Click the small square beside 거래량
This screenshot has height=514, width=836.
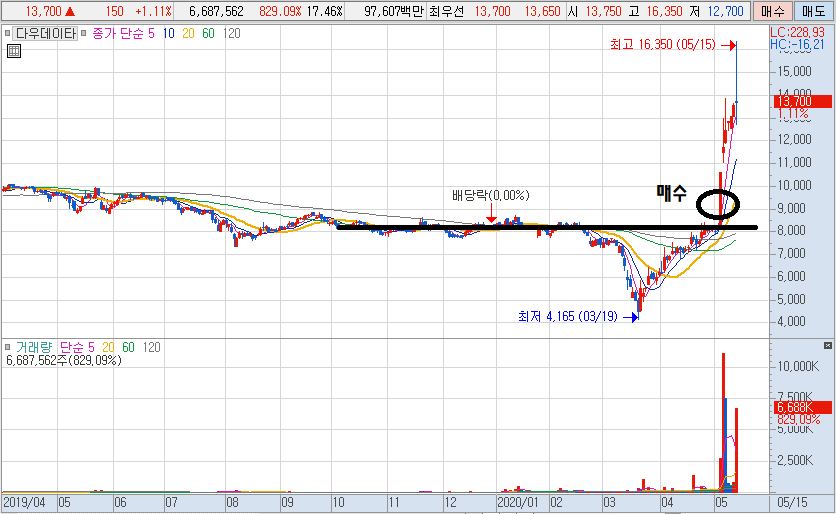[7, 348]
